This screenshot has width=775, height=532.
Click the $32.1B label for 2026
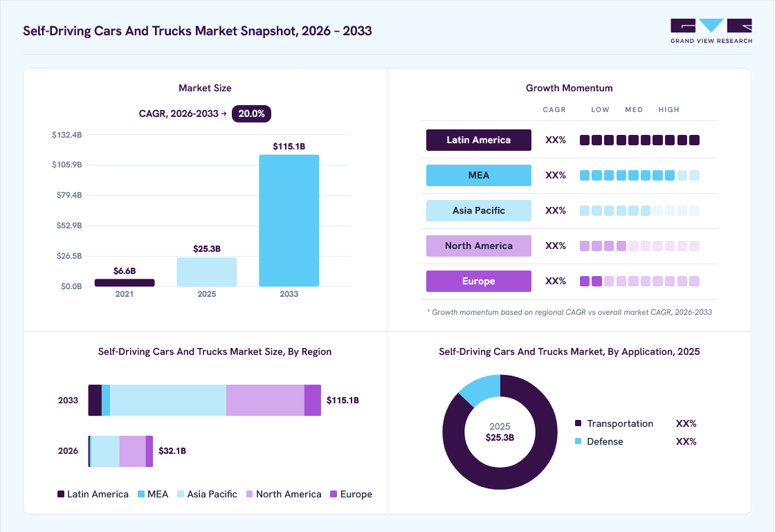pos(172,450)
